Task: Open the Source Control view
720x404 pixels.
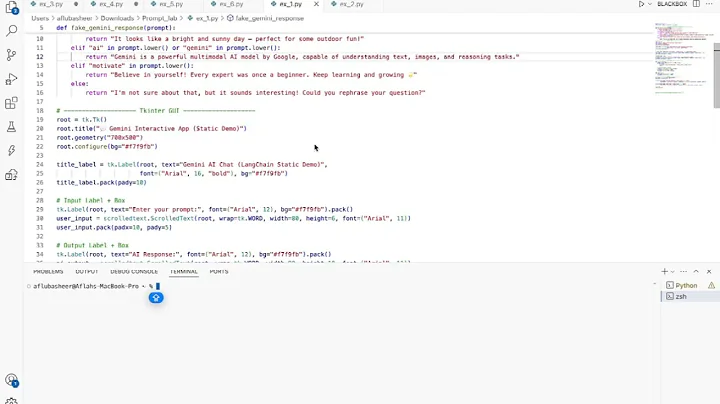Action: [11, 55]
